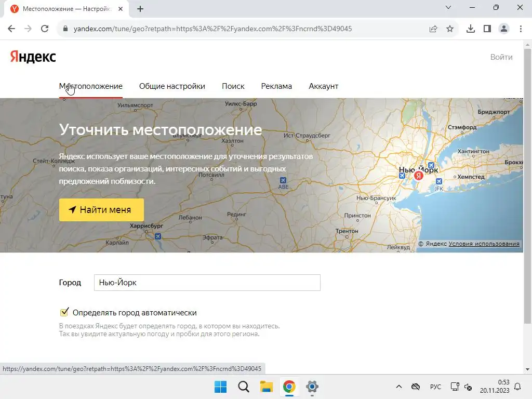Viewport: 532px width, 399px height.
Task: Open a new browser tab
Action: tap(140, 9)
